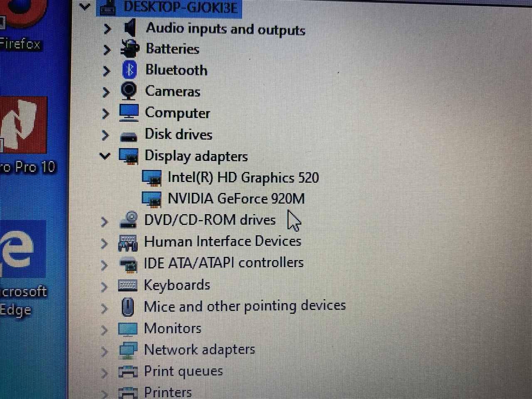532x399 pixels.
Task: Collapse the DESKTOP-GJOKI3E root node
Action: 84,6
